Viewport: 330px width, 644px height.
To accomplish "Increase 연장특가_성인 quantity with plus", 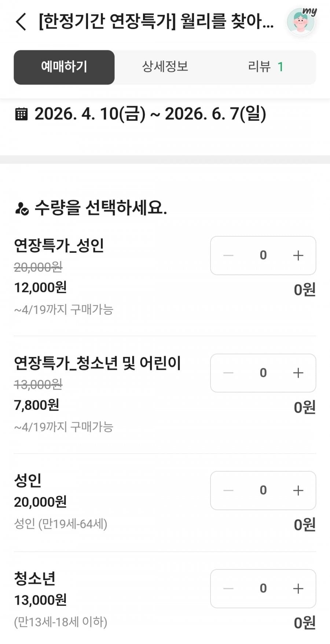I will 298,255.
